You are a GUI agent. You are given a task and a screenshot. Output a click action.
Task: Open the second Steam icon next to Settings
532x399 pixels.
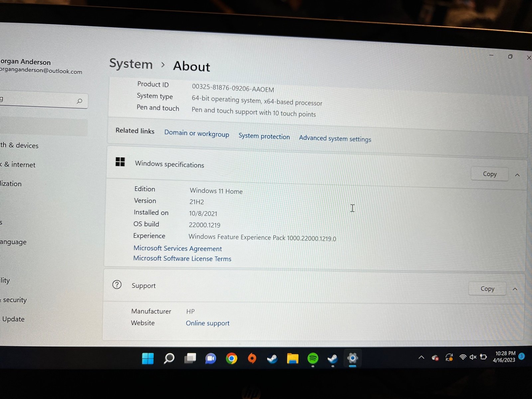tap(332, 358)
